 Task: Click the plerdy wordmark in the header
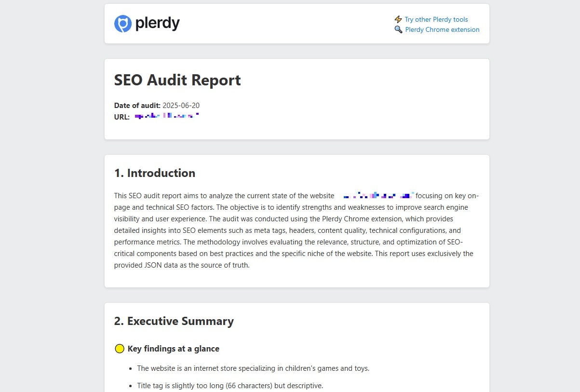pos(159,23)
